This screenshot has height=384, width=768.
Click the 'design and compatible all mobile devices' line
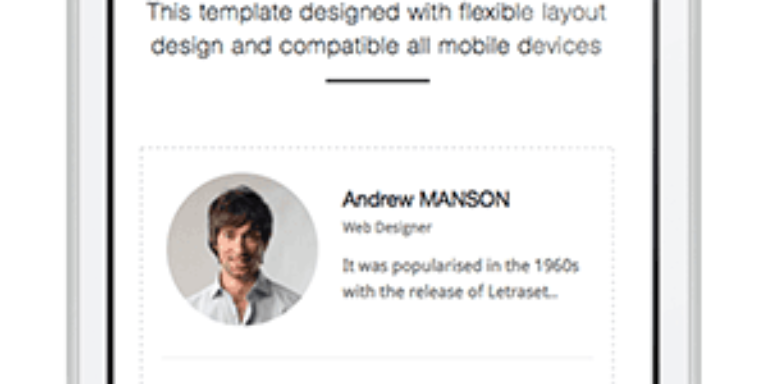(x=376, y=47)
